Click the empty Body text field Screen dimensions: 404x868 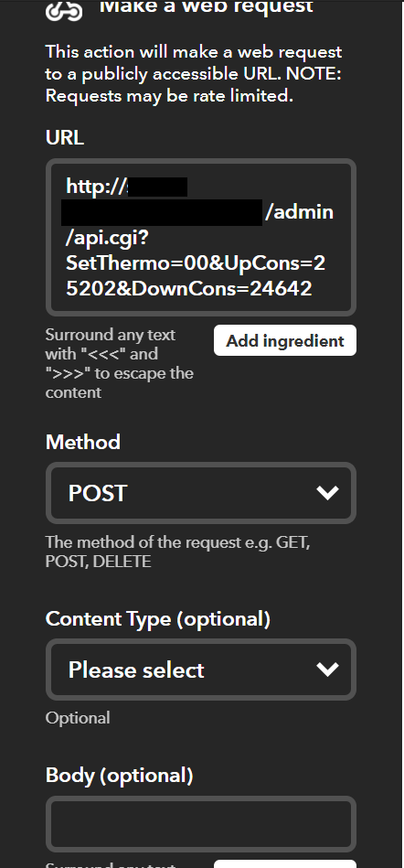(201, 824)
